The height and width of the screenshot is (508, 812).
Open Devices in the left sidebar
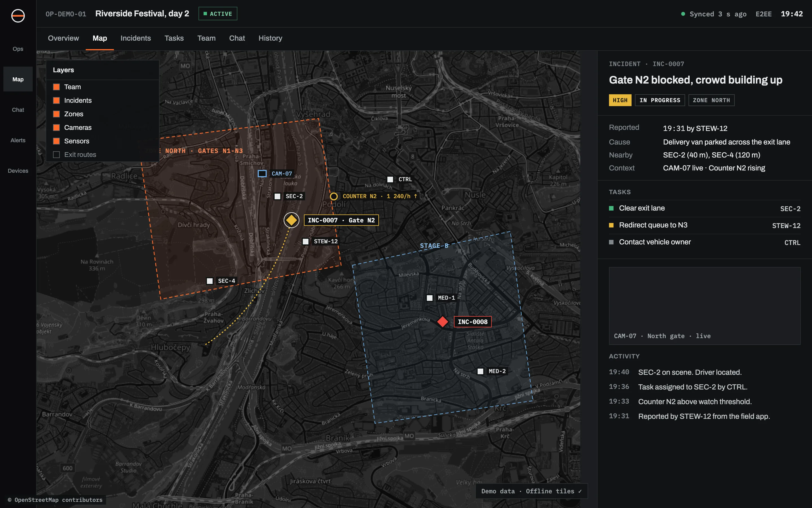click(x=18, y=171)
